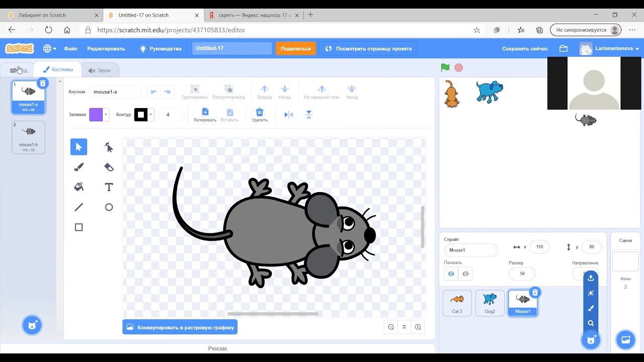Edit the sprite Размер size field

[x=522, y=274]
